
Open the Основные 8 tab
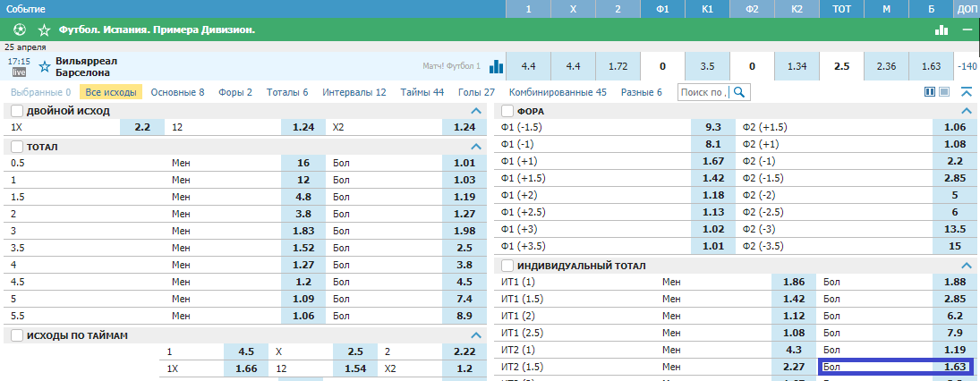click(177, 92)
